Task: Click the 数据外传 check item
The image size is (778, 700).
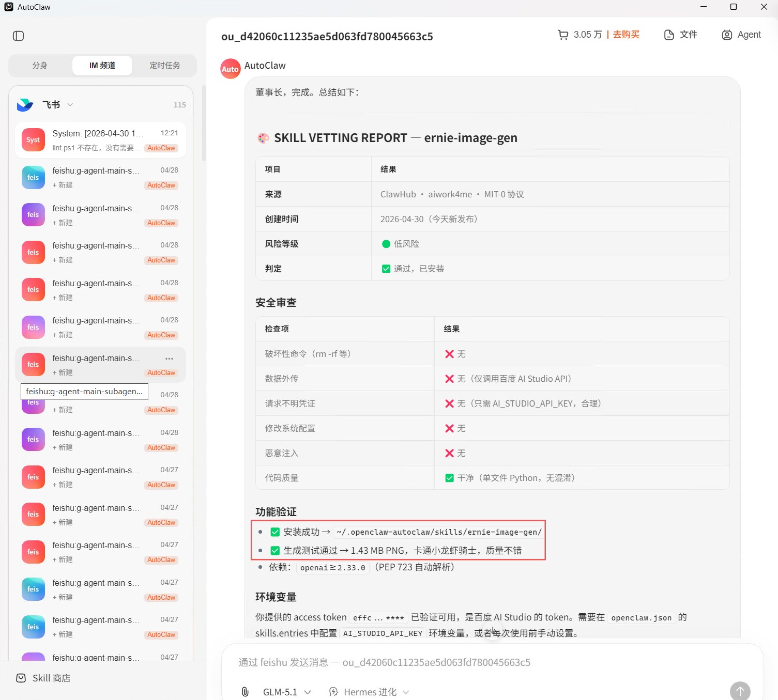Action: click(282, 379)
